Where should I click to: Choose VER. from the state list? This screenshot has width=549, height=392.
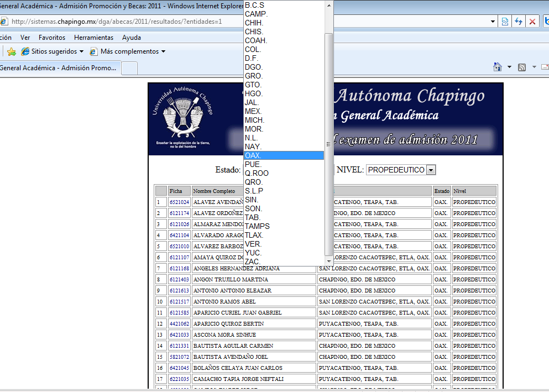tap(284, 244)
